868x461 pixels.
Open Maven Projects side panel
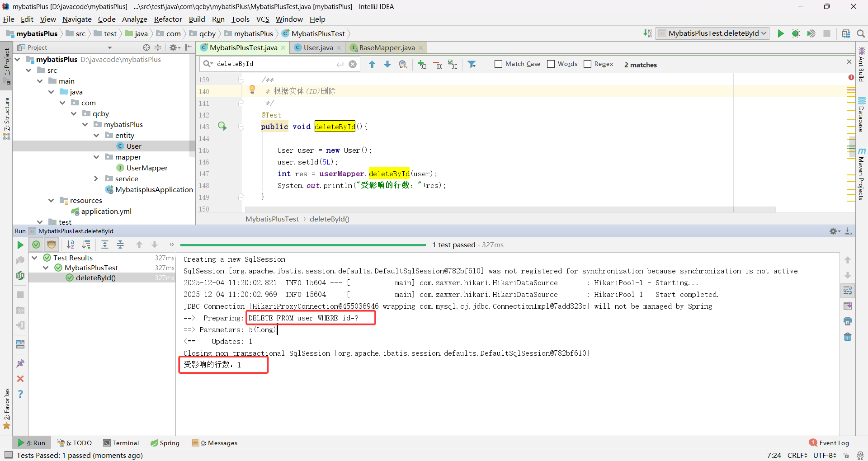pyautogui.click(x=862, y=174)
